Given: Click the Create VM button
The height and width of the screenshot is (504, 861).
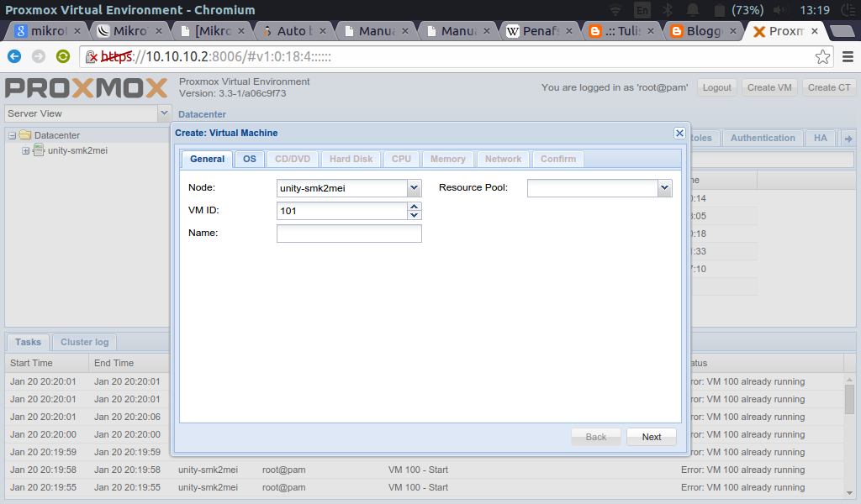Looking at the screenshot, I should [769, 87].
